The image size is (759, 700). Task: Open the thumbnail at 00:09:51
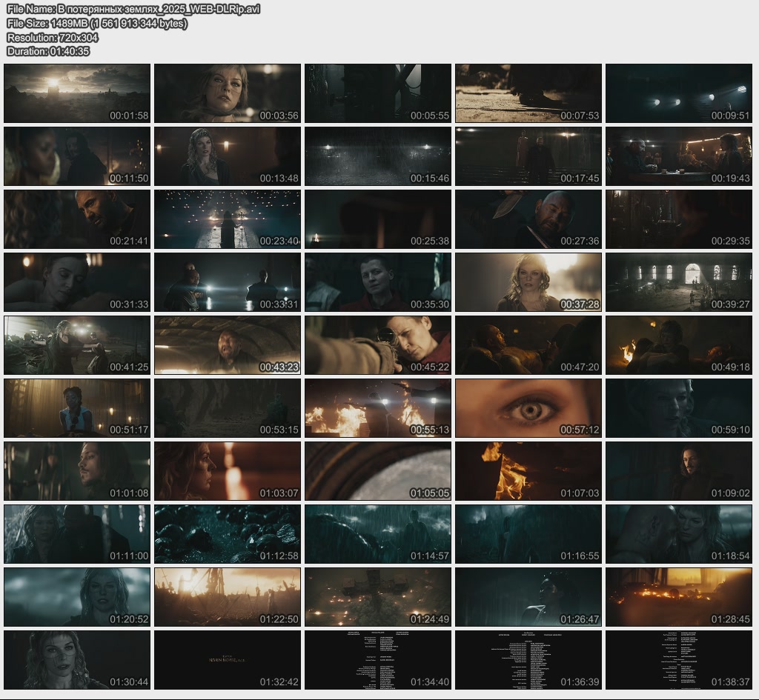coord(679,93)
